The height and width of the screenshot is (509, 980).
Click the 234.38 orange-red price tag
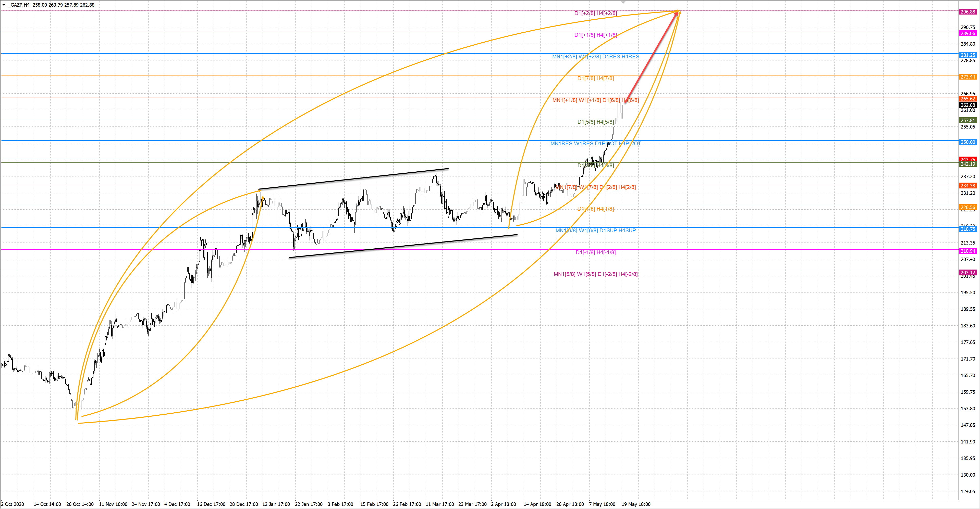[967, 185]
